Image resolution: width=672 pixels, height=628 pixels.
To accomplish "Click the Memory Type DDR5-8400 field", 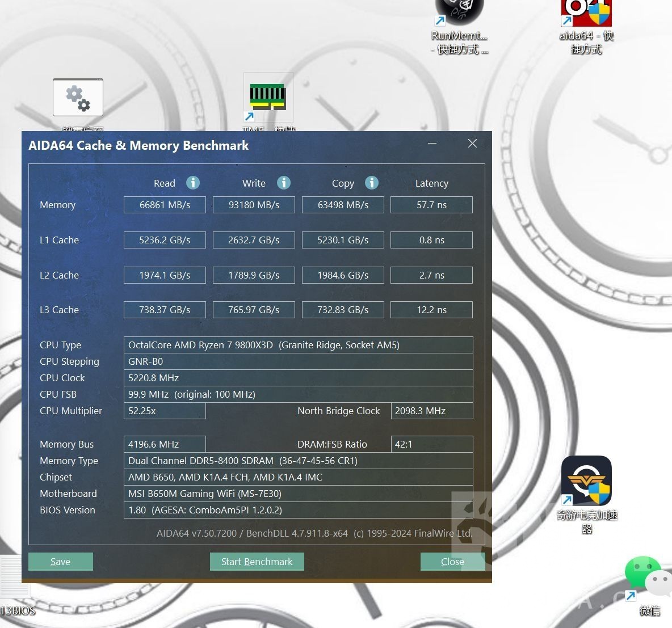I will (x=298, y=461).
